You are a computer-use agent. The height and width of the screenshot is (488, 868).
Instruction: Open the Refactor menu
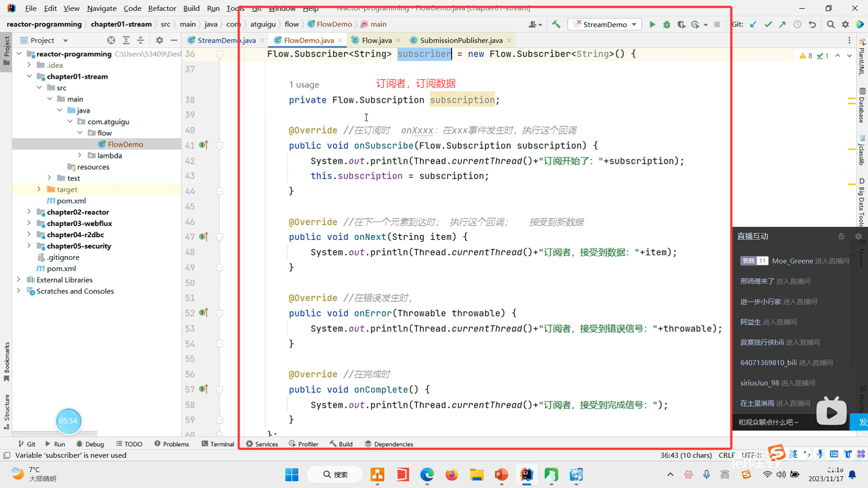[x=162, y=8]
